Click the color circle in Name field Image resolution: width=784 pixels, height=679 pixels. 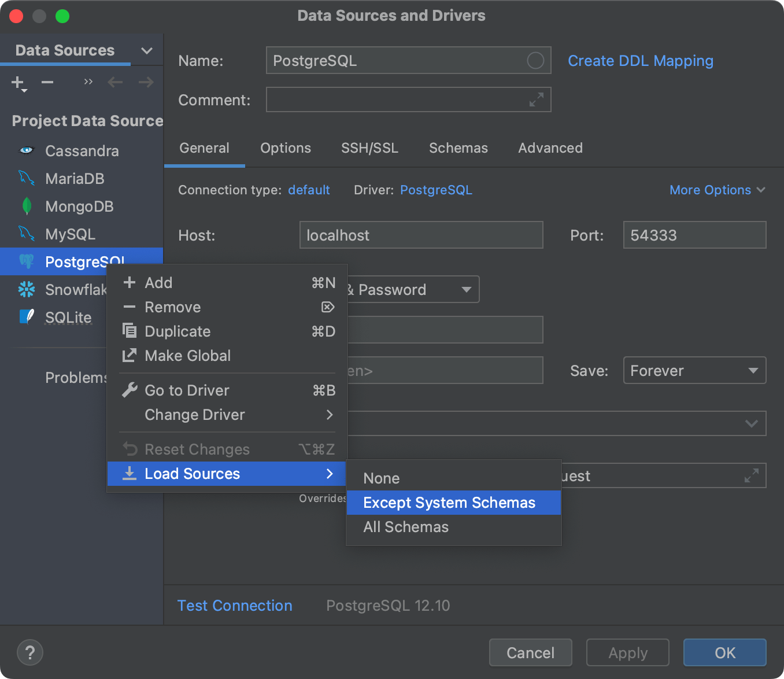(x=535, y=61)
